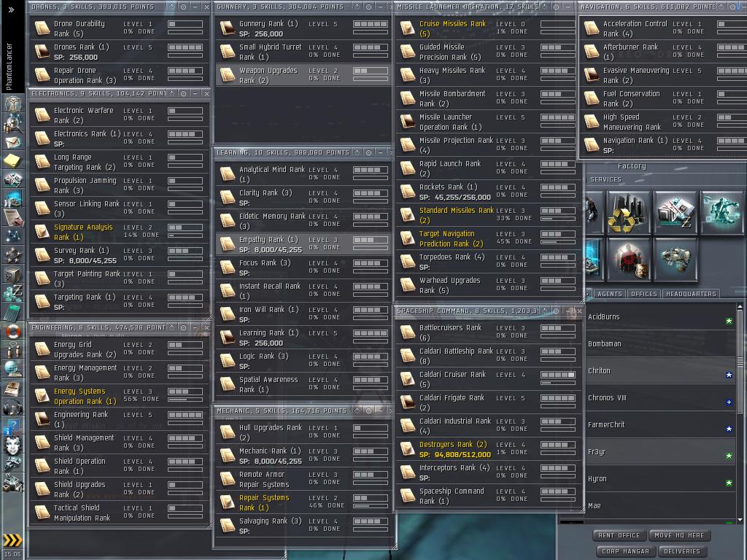Screen dimensions: 747x560
Task: Open the Jukebox headphones icon in the sidebar
Action: pyautogui.click(x=13, y=408)
